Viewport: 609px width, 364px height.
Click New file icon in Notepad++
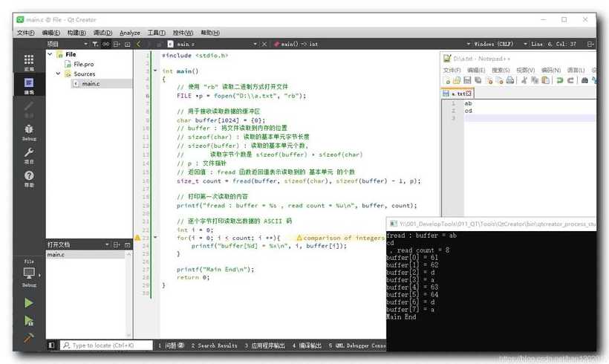(446, 80)
